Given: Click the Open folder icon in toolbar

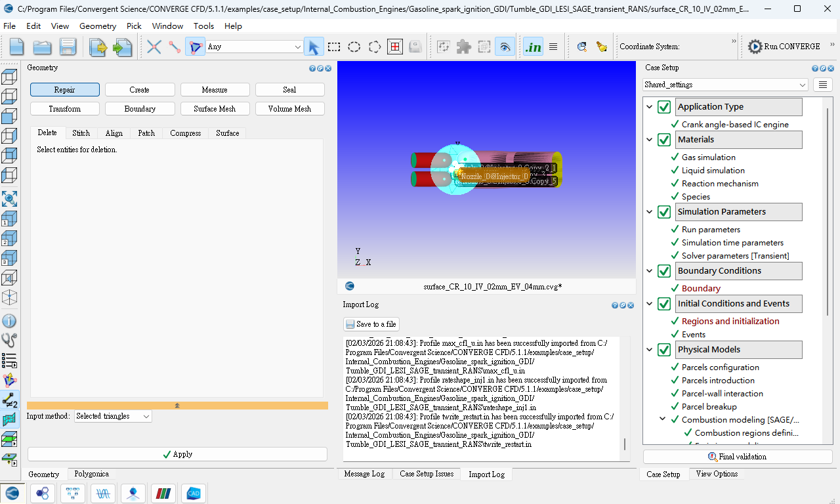Looking at the screenshot, I should click(x=42, y=47).
